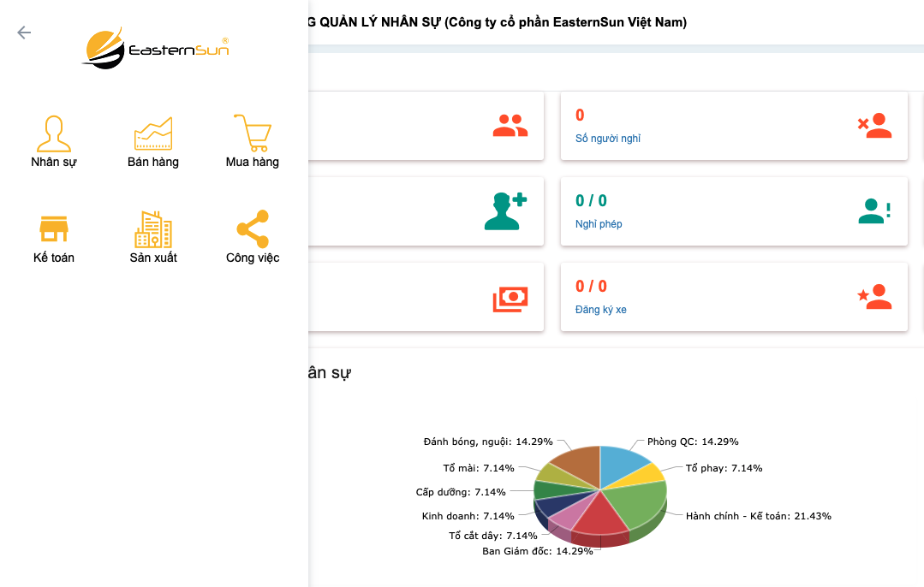The image size is (924, 587).
Task: Open the Đăng ký xe link
Action: coord(601,310)
